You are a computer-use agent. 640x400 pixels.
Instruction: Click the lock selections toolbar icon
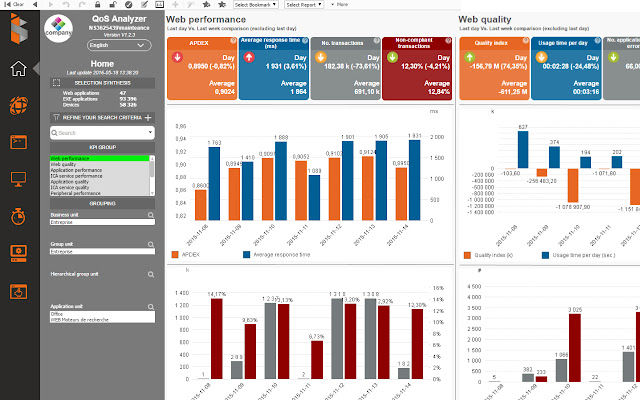[97, 4]
